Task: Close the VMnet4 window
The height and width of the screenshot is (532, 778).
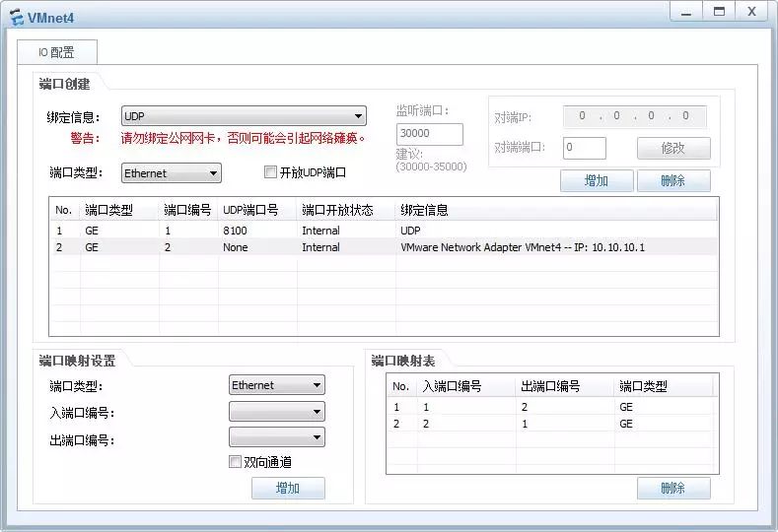Action: click(x=751, y=12)
